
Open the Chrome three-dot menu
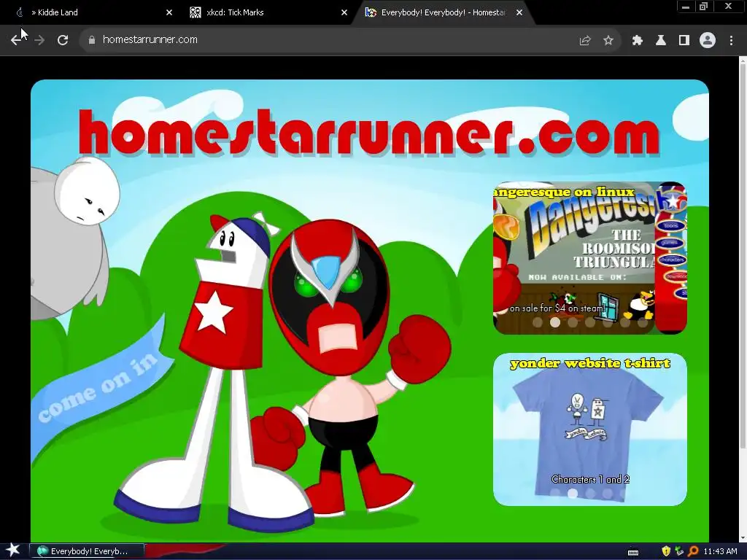tap(731, 41)
